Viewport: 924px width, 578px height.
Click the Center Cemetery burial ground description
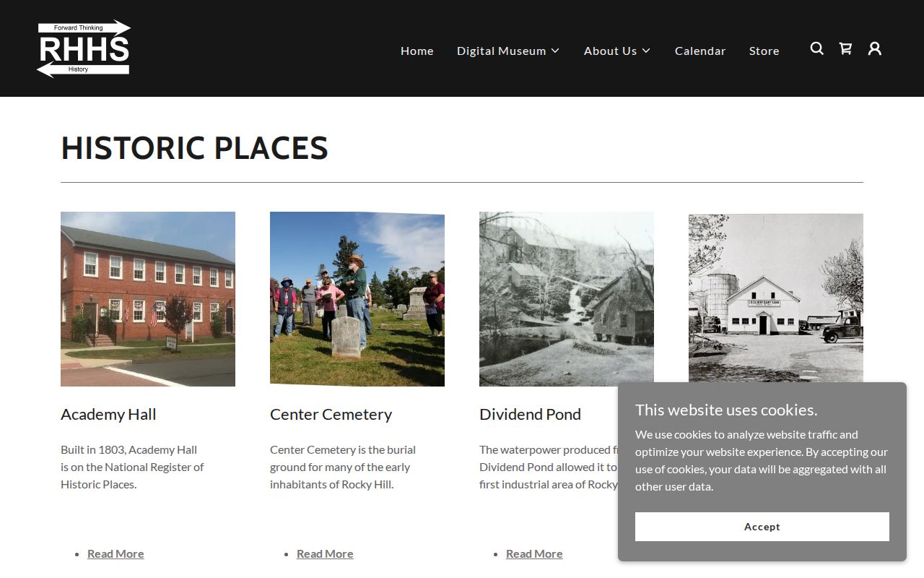pos(343,467)
